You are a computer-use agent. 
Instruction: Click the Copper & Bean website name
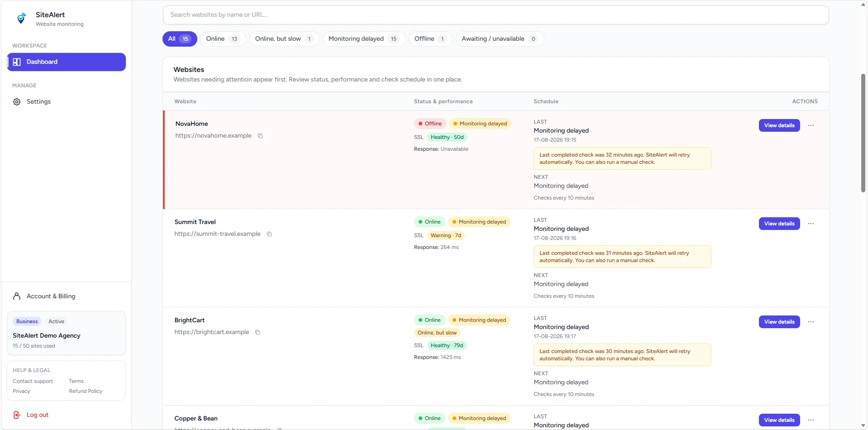pos(196,419)
